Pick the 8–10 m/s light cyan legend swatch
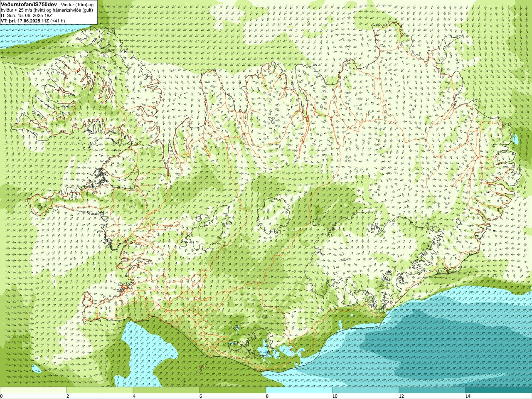This screenshot has height=399, width=532. coord(299,390)
